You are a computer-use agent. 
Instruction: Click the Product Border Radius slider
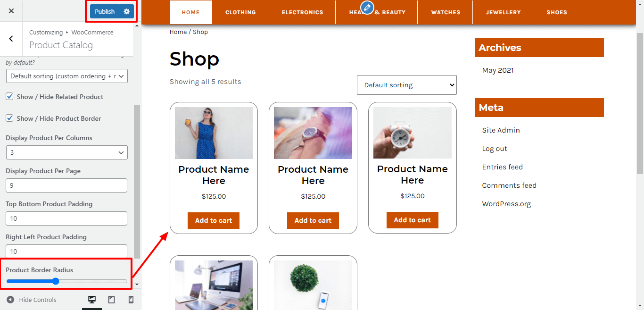tap(66, 281)
